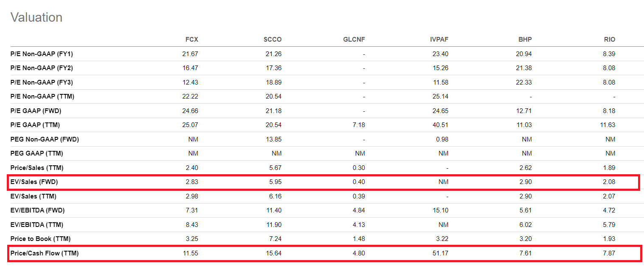Click FCX FY1 P/E value 21.67
The width and height of the screenshot is (644, 269).
(x=191, y=54)
